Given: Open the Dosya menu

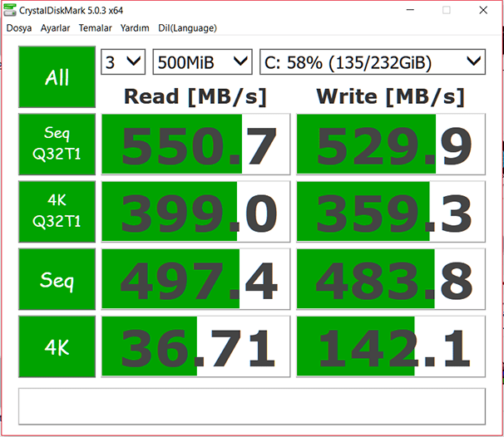Looking at the screenshot, I should click(x=19, y=28).
